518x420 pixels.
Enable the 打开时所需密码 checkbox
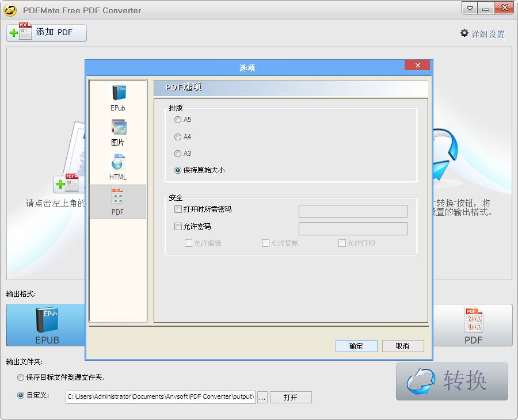(x=178, y=209)
